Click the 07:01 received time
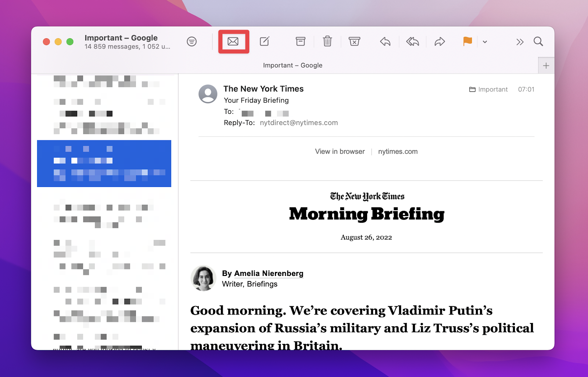 (x=526, y=89)
